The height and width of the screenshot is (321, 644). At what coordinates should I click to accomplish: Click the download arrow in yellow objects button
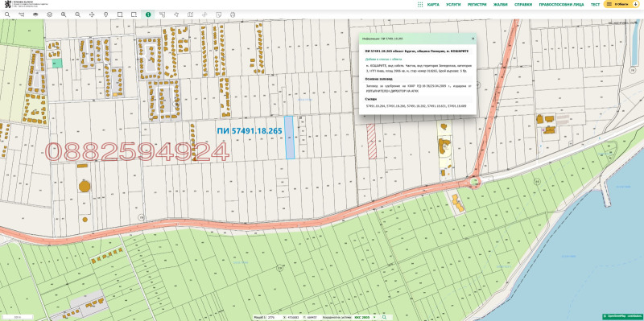click(x=635, y=4)
